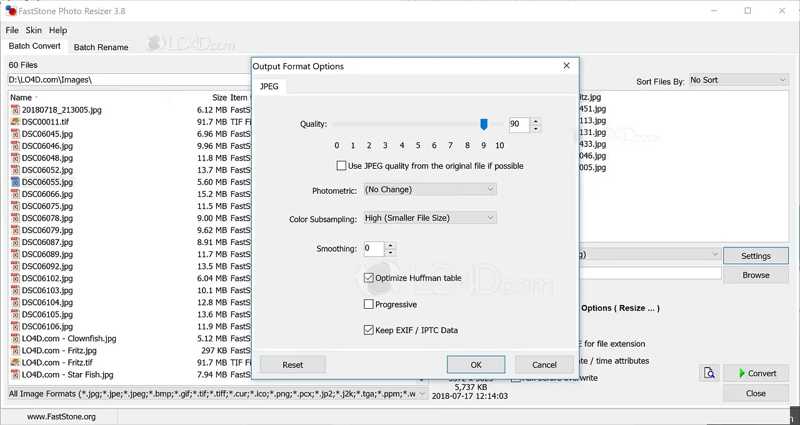The width and height of the screenshot is (800, 425).
Task: Click the LO4D.com - Fritz.tif file icon
Action: coord(15,362)
